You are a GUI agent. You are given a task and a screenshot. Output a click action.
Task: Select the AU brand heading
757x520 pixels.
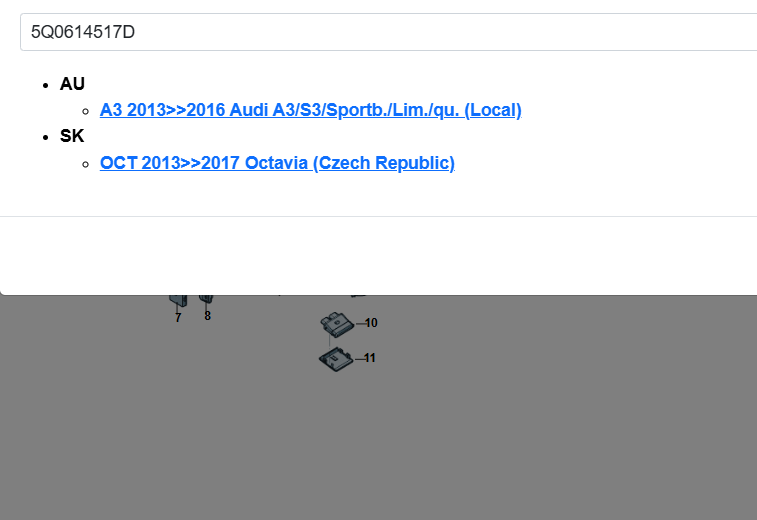pos(72,83)
